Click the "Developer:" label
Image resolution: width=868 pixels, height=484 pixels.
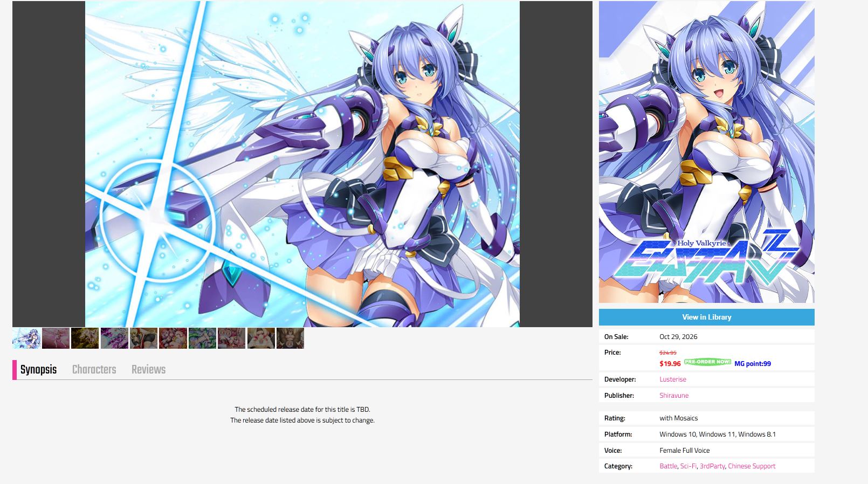coord(620,379)
